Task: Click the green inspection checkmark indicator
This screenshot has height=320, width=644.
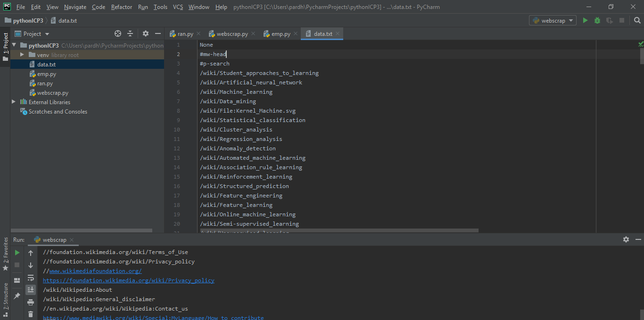Action: tap(641, 44)
